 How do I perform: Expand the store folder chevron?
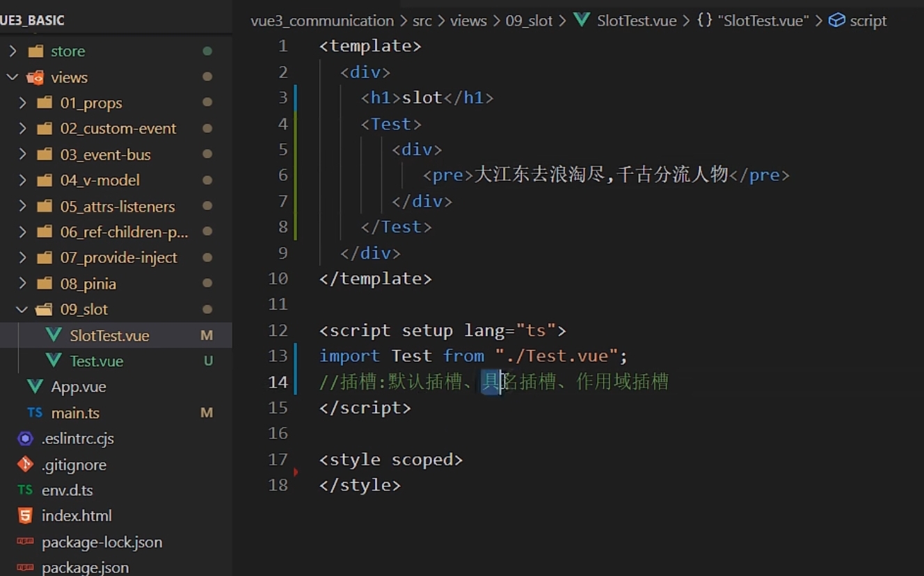pyautogui.click(x=13, y=51)
